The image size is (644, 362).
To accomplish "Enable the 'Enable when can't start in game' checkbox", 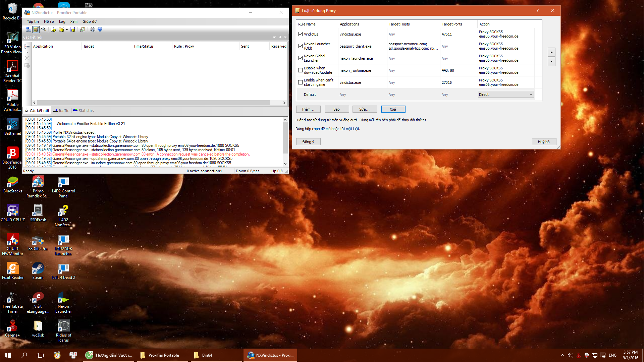I will 300,82.
